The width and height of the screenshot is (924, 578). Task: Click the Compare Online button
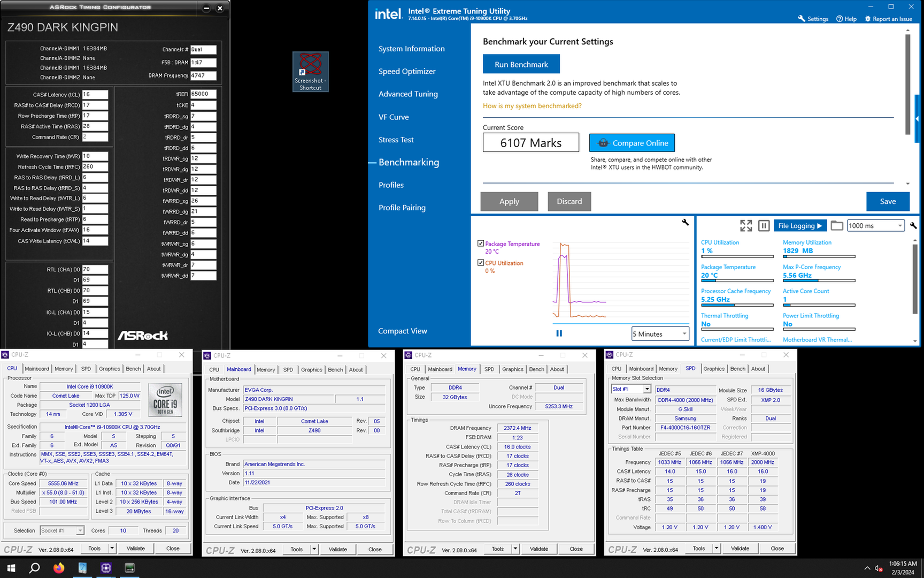point(632,143)
